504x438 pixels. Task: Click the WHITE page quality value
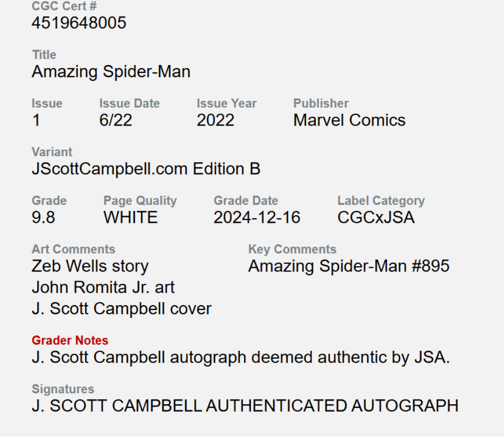[130, 218]
